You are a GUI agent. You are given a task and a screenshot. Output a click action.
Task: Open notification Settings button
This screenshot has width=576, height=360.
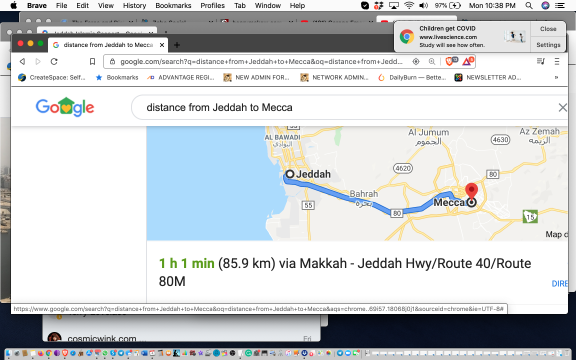tap(548, 44)
